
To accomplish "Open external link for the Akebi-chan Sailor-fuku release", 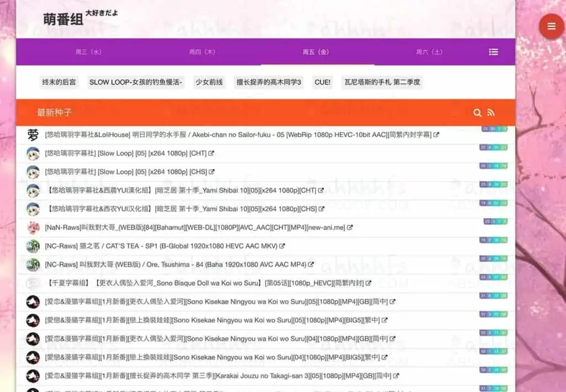I will tap(435, 134).
